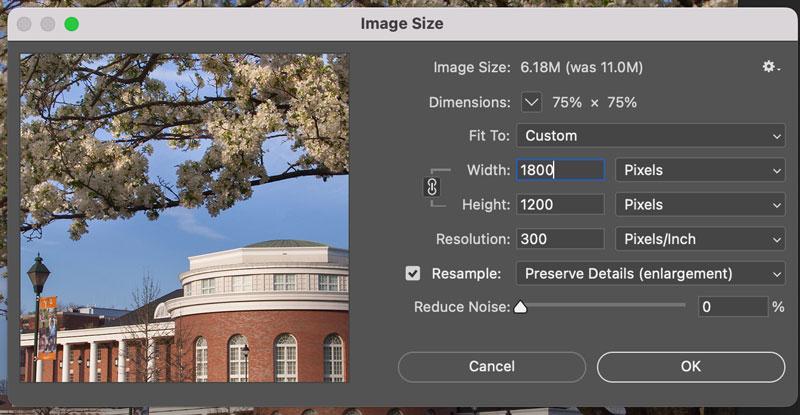Image resolution: width=800 pixels, height=415 pixels.
Task: Expand the Dimensions unit chevron
Action: tap(531, 102)
